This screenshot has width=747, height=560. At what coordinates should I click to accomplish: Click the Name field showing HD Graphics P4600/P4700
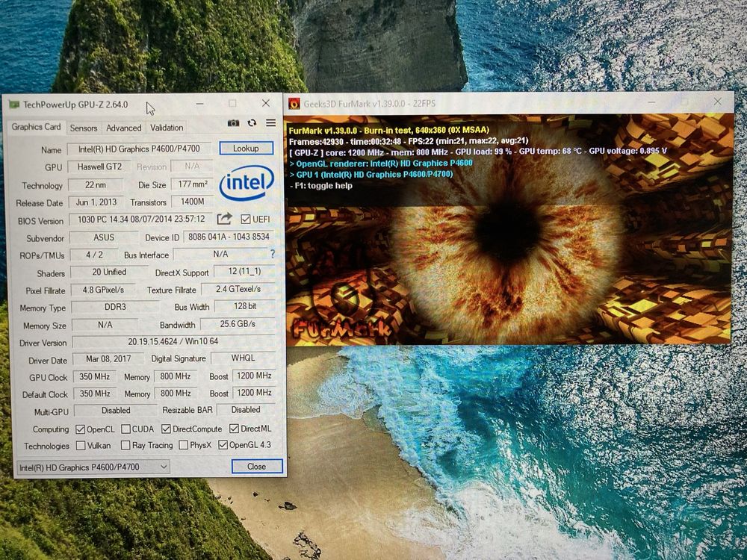[x=139, y=149]
